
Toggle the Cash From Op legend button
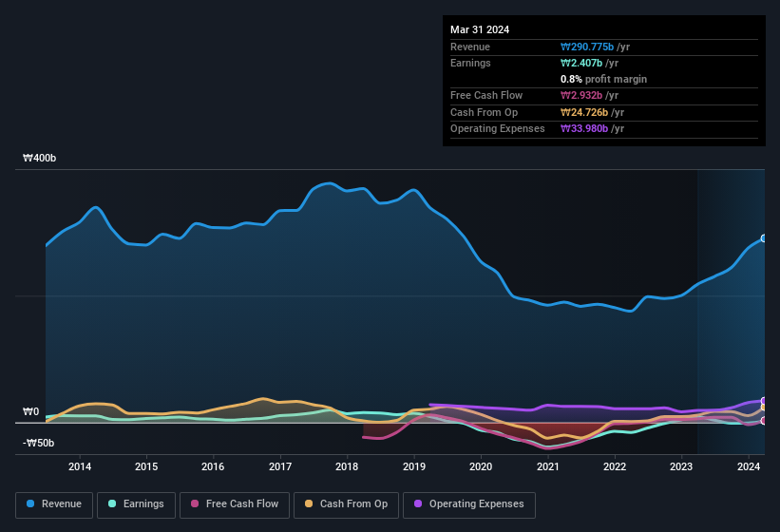click(x=346, y=504)
